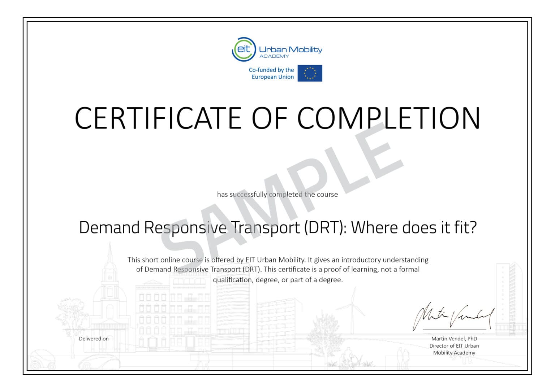Click the Co-funded by the European Union text

tap(272, 73)
